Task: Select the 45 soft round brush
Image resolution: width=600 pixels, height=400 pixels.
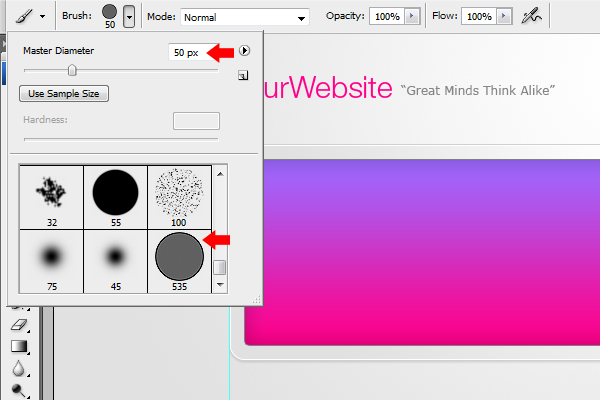Action: tap(115, 261)
